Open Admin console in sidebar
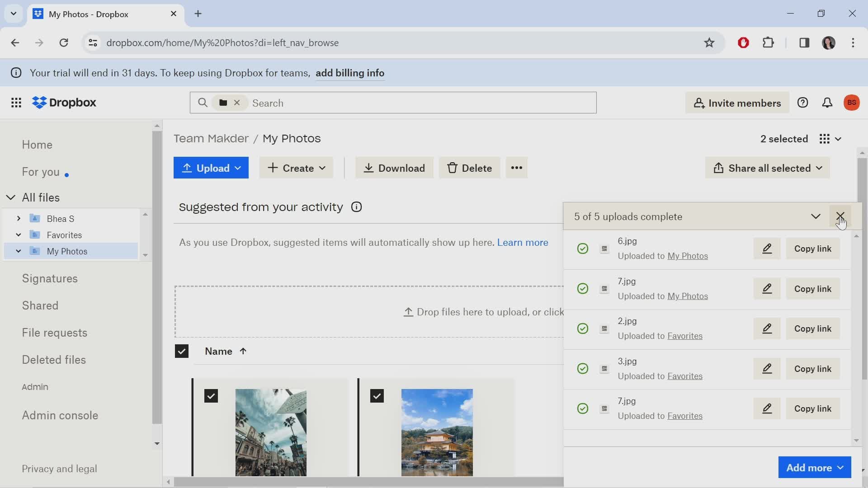 point(60,415)
